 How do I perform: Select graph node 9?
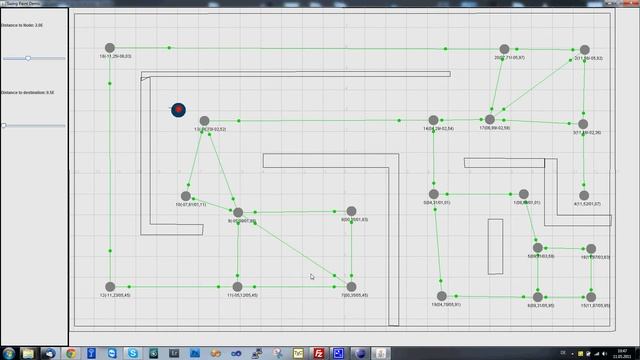point(238,212)
